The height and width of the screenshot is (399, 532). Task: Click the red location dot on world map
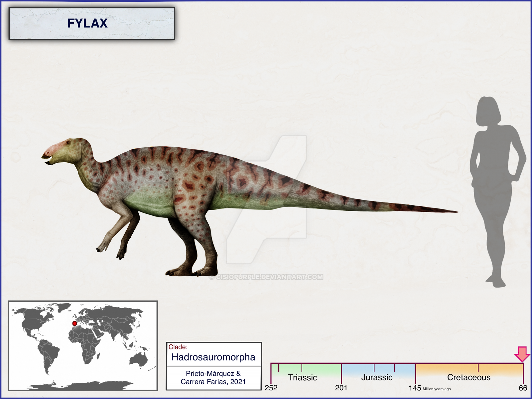click(x=74, y=323)
